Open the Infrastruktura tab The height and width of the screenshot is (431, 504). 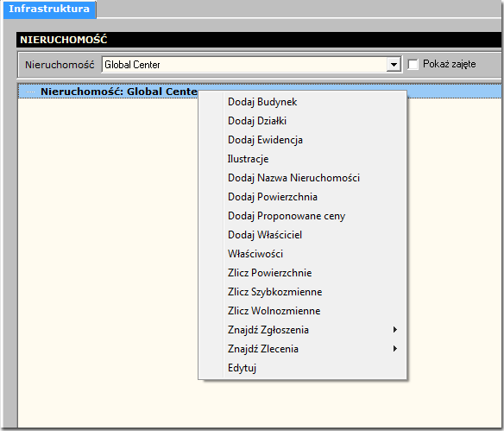[x=49, y=9]
